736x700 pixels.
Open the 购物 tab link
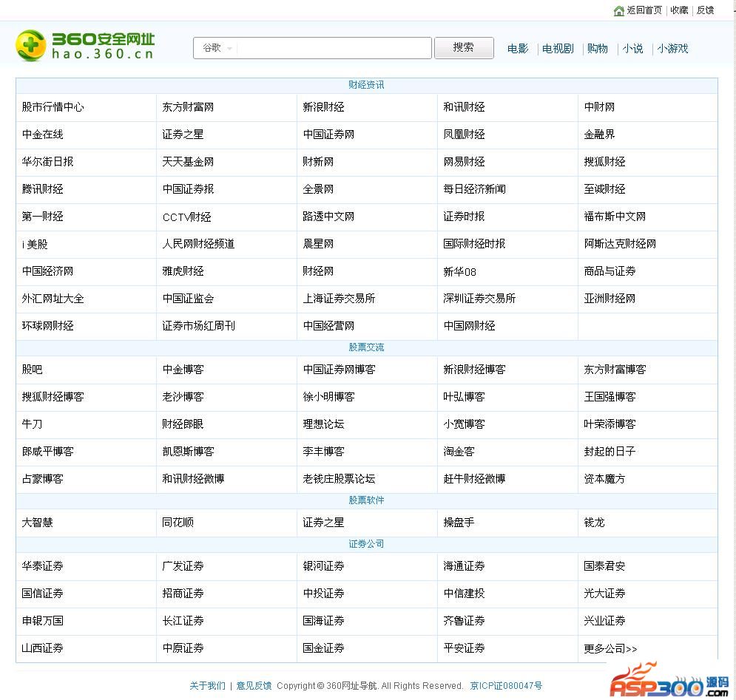point(598,49)
